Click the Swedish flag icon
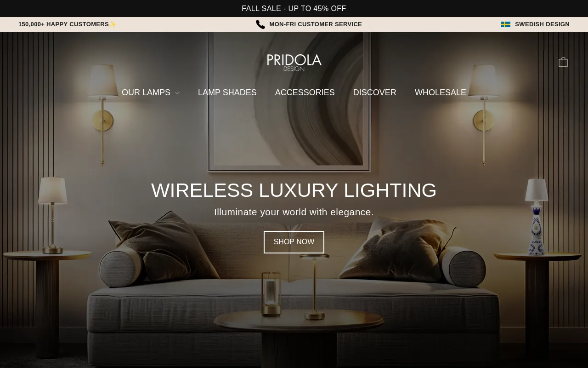The image size is (588, 368). [x=506, y=24]
